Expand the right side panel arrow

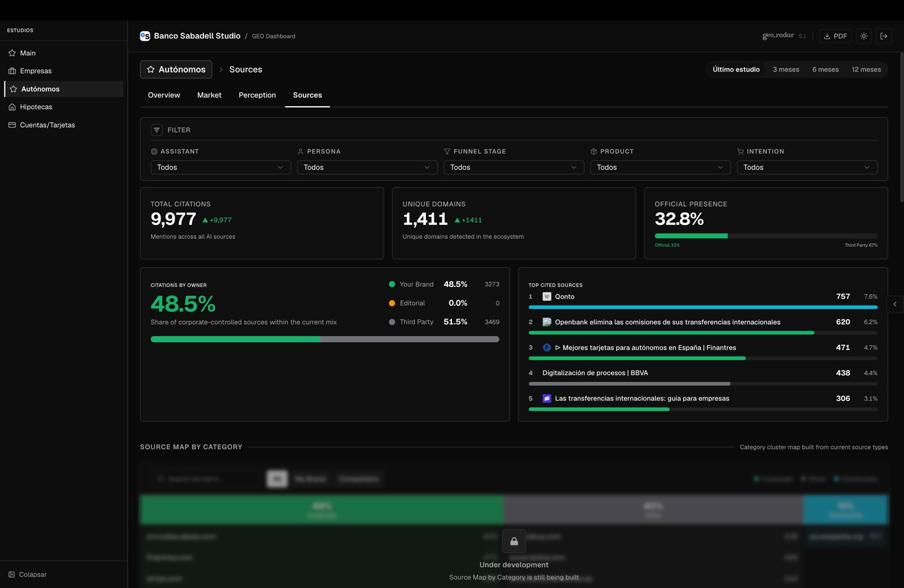[x=895, y=304]
